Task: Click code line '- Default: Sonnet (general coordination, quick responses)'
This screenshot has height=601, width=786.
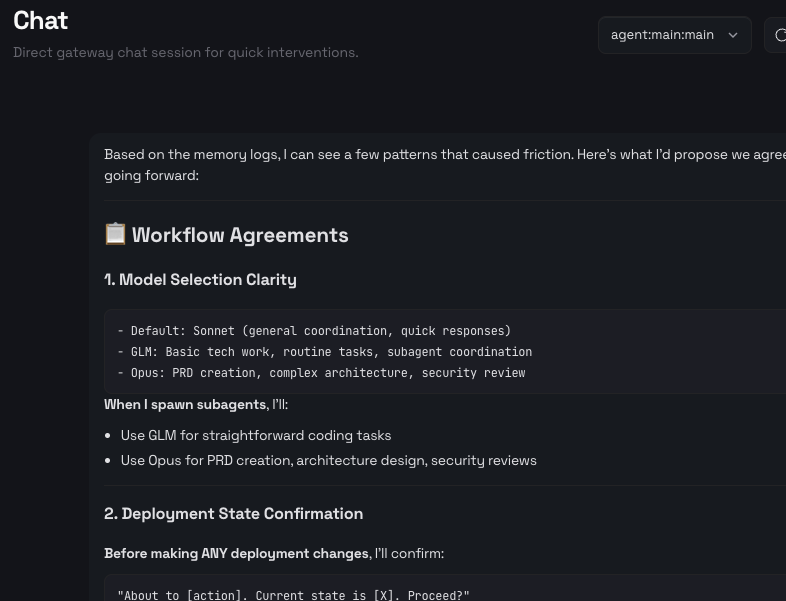Action: point(314,331)
